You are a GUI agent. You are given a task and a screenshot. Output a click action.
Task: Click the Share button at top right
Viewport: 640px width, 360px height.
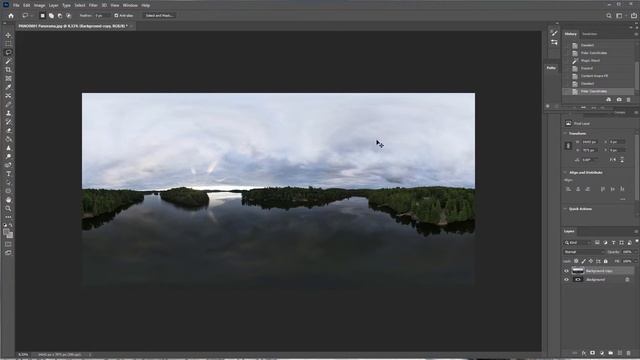coord(633,16)
